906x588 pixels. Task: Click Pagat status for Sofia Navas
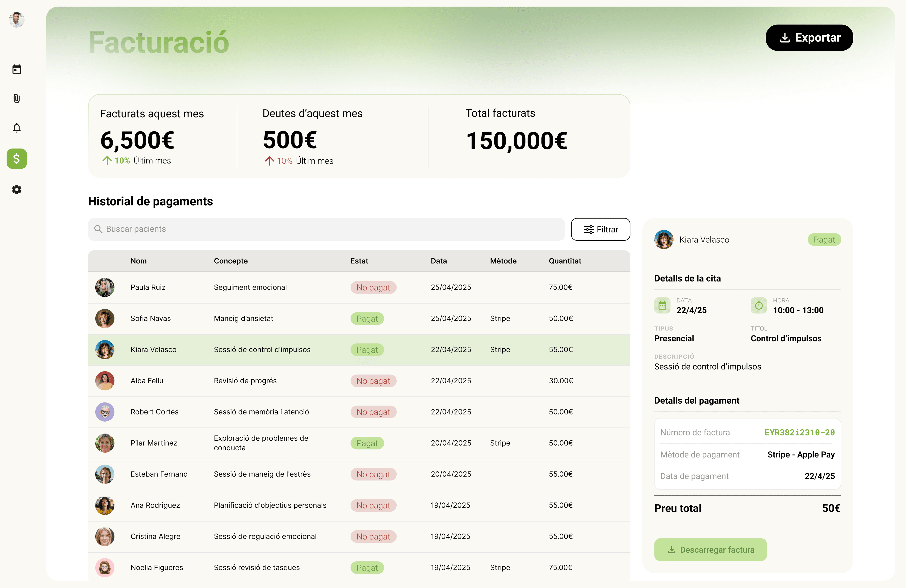(367, 319)
